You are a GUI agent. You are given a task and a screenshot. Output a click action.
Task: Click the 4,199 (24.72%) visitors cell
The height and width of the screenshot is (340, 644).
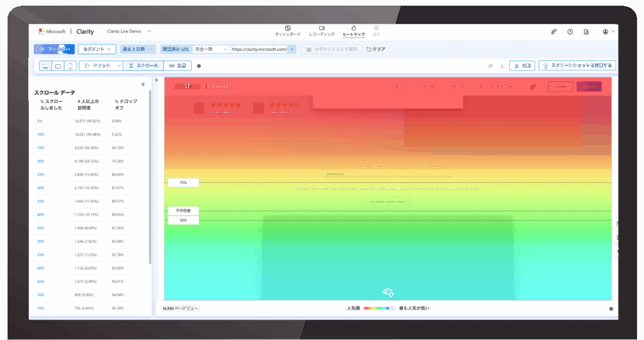pyautogui.click(x=87, y=162)
